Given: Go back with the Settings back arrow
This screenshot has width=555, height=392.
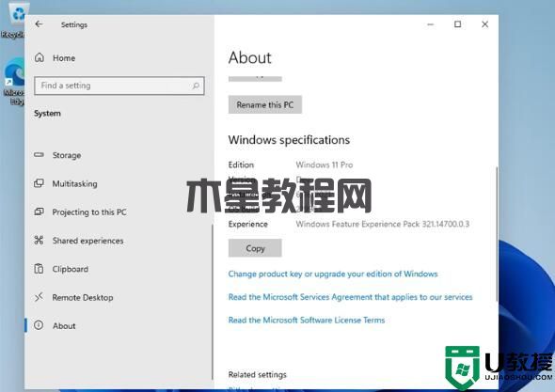Looking at the screenshot, I should (39, 24).
